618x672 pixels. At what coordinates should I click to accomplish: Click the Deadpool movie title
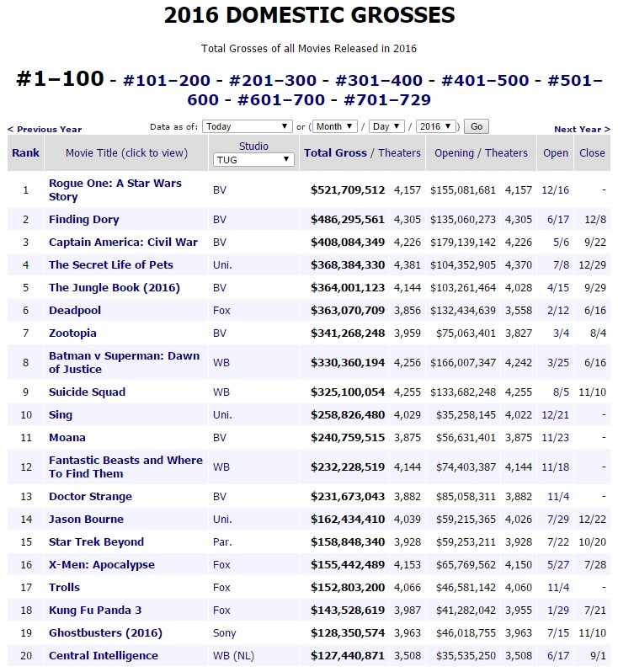[75, 310]
